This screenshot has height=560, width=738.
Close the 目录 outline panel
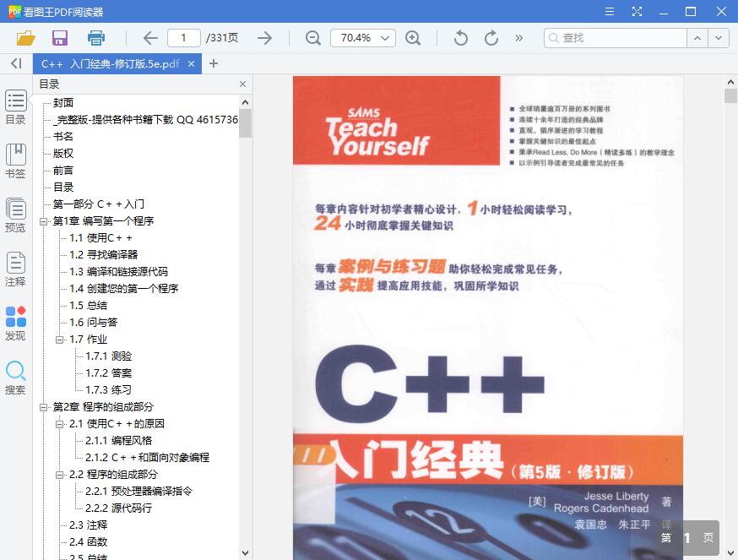[242, 84]
